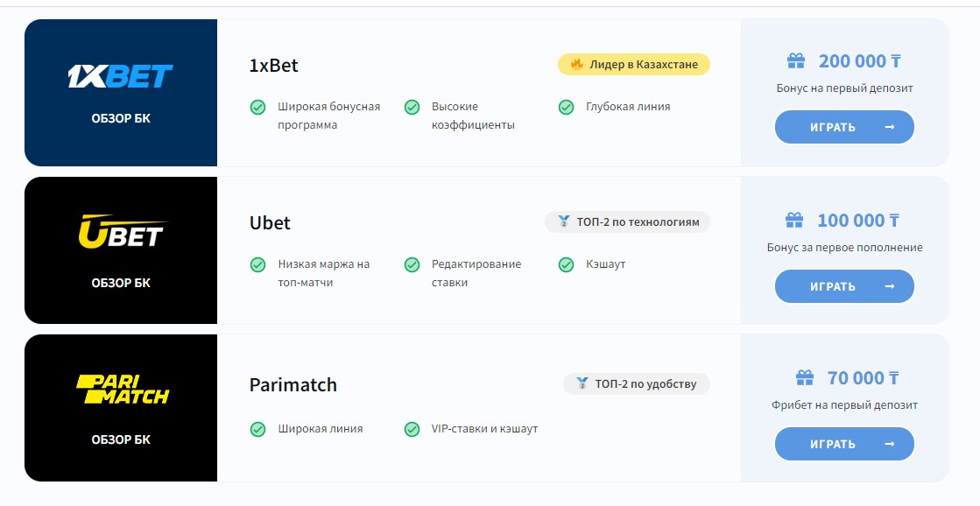Open the ОБЗОР БК link under the 1xBet logo

(x=121, y=118)
